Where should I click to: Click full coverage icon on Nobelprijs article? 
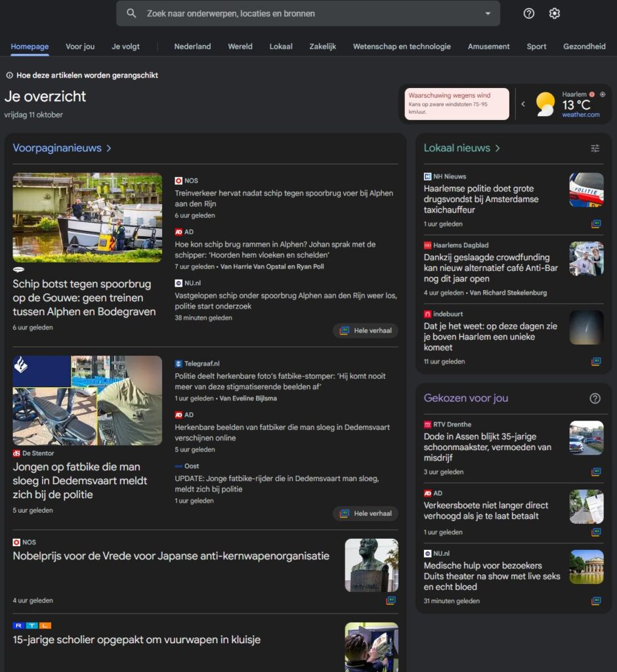[391, 600]
